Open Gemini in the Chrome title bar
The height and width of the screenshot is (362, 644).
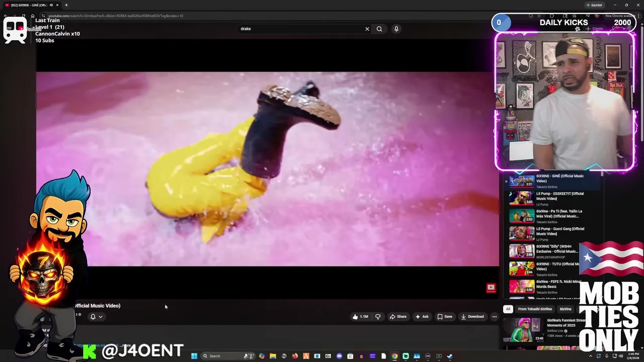pos(594,5)
